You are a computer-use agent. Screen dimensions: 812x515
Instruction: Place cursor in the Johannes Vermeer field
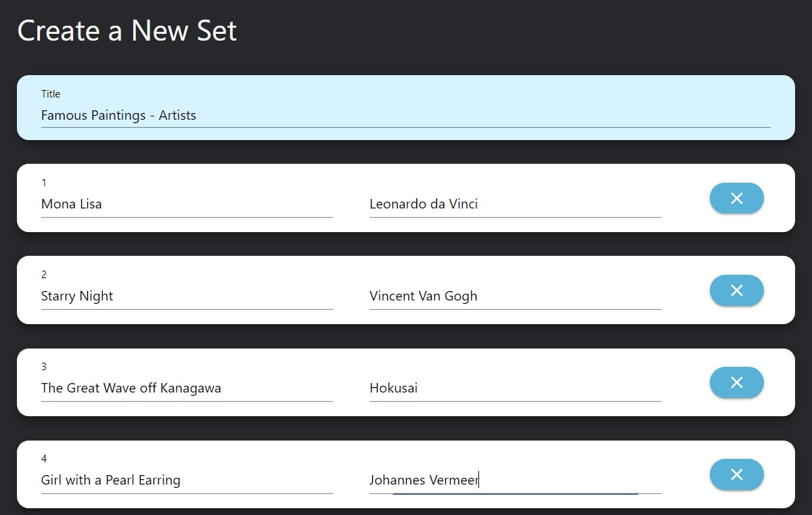click(515, 480)
